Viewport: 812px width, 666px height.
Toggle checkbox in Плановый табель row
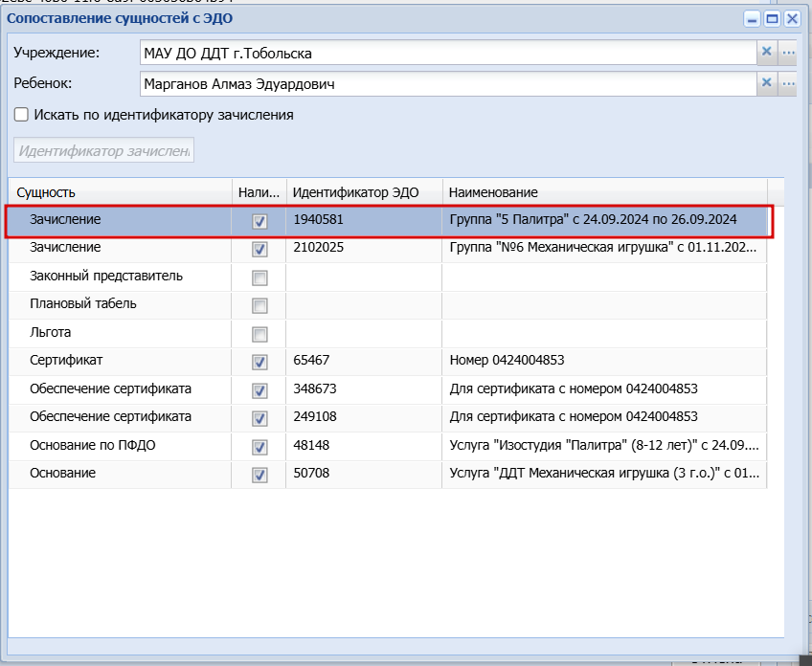tap(259, 306)
